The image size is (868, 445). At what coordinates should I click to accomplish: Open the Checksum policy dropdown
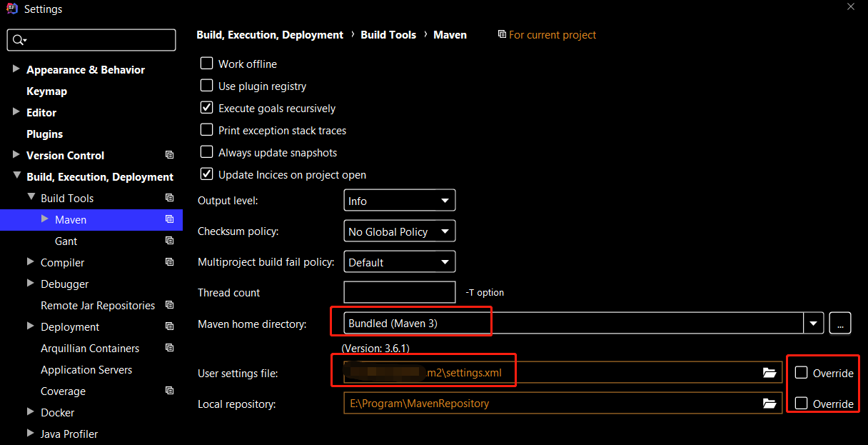(x=399, y=231)
